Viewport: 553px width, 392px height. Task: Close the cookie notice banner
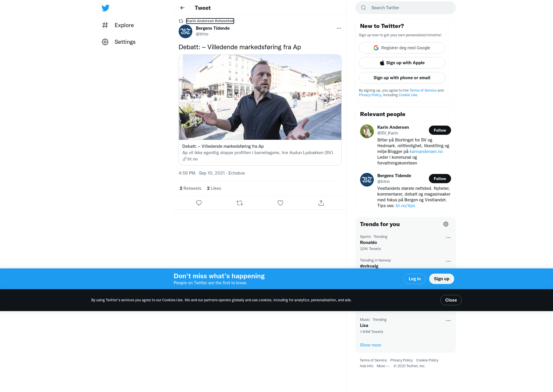point(451,300)
